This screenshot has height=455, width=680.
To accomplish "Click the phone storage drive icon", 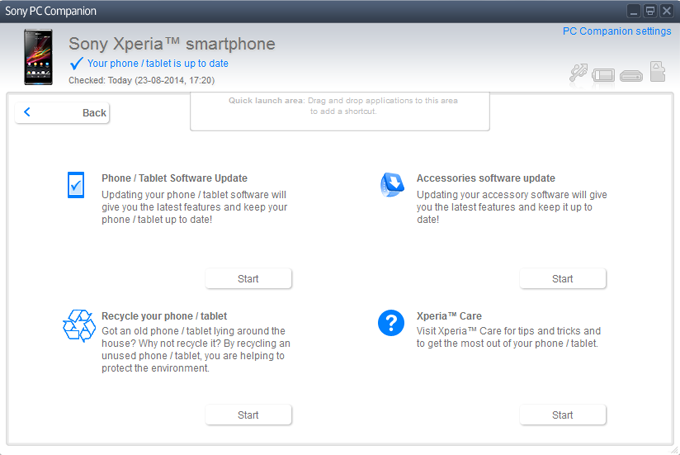I will pyautogui.click(x=631, y=76).
